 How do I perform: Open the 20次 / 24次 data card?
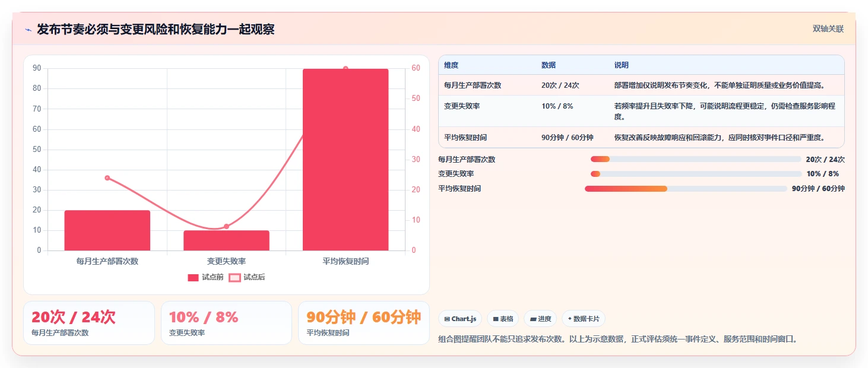pyautogui.click(x=89, y=323)
